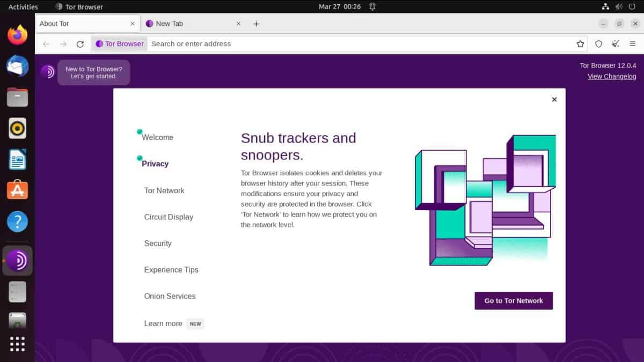Open the new tab plus icon
The image size is (644, 362).
pyautogui.click(x=256, y=24)
